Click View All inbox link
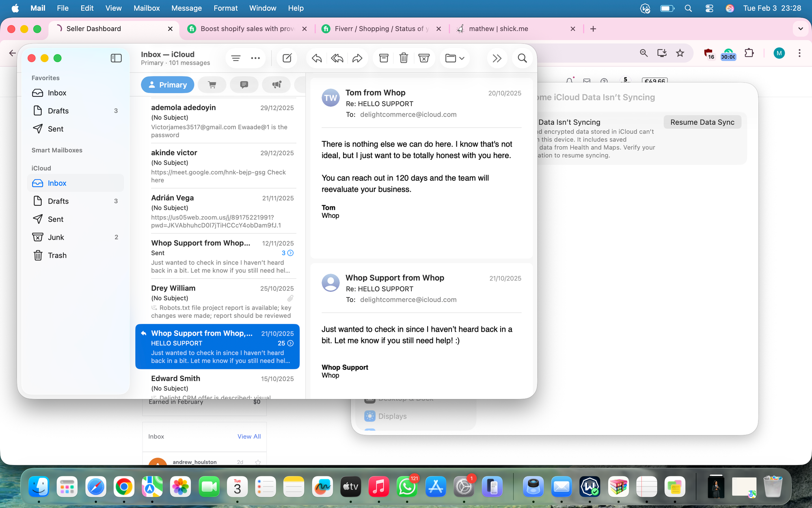Viewport: 812px width, 508px height. pyautogui.click(x=249, y=436)
